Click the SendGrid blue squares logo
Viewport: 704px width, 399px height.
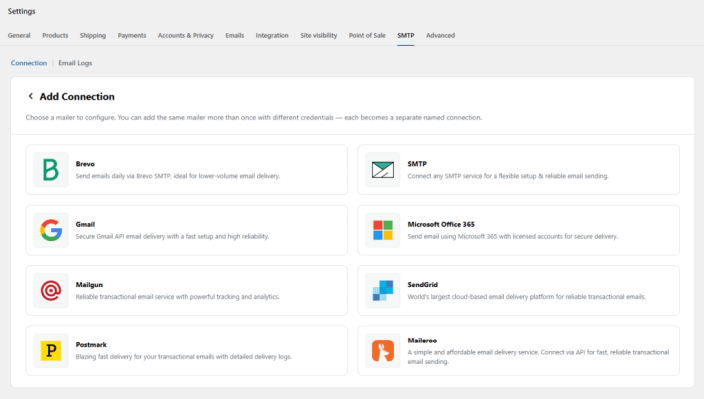pyautogui.click(x=383, y=290)
